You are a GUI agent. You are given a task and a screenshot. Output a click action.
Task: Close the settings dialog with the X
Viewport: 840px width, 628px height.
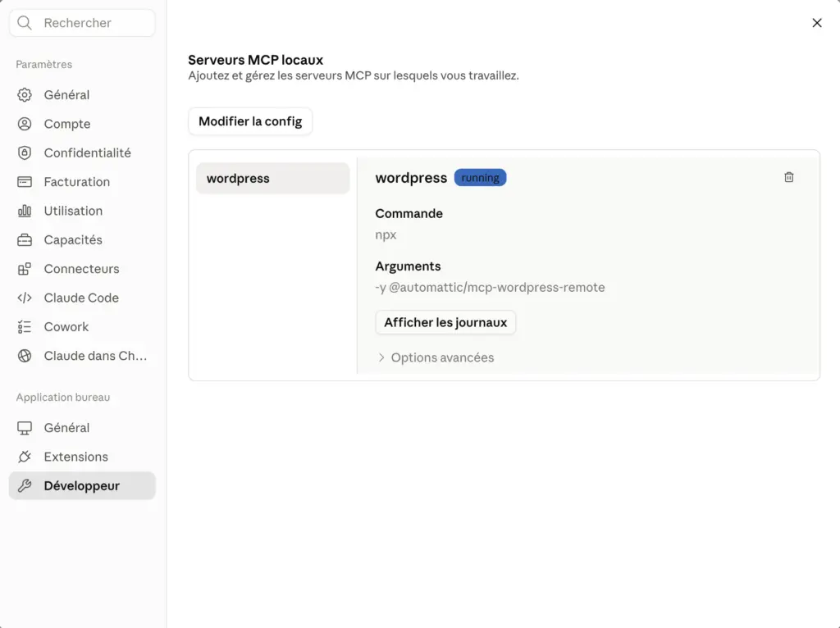point(817,22)
